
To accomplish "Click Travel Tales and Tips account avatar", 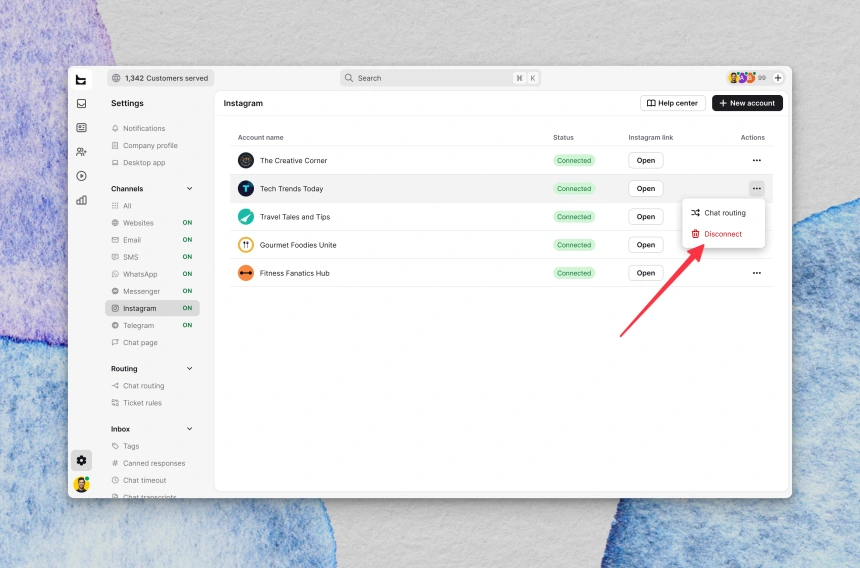I will point(246,217).
